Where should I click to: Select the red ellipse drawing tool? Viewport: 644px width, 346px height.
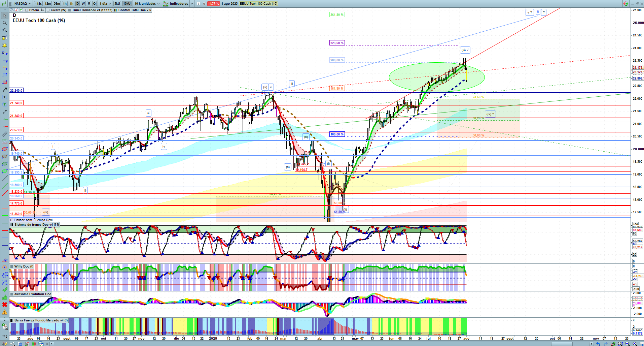pos(5,149)
